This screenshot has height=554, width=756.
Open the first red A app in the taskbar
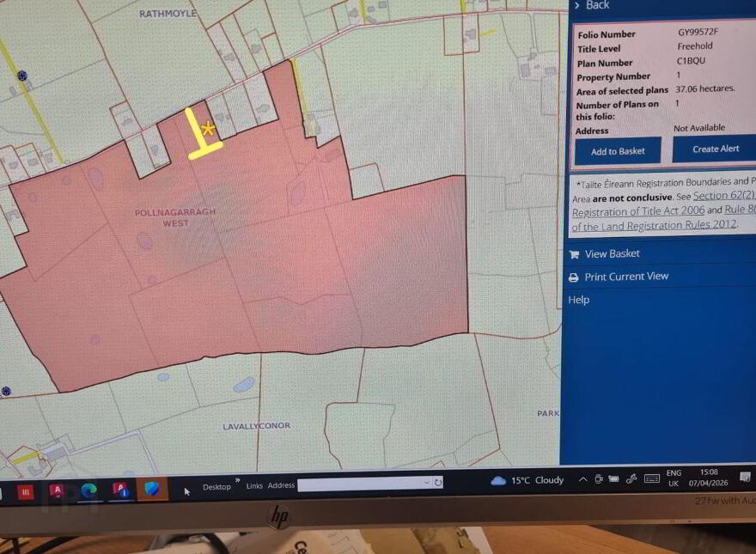click(x=57, y=492)
